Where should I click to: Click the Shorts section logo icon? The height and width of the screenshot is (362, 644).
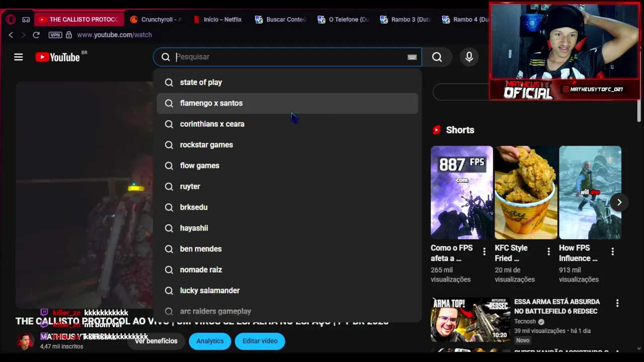coord(437,130)
